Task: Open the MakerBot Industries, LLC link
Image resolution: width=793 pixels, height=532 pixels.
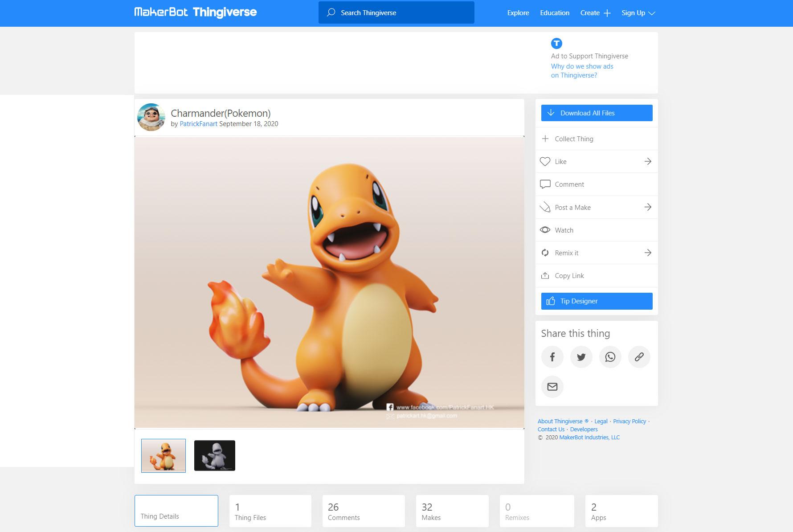Action: click(589, 437)
